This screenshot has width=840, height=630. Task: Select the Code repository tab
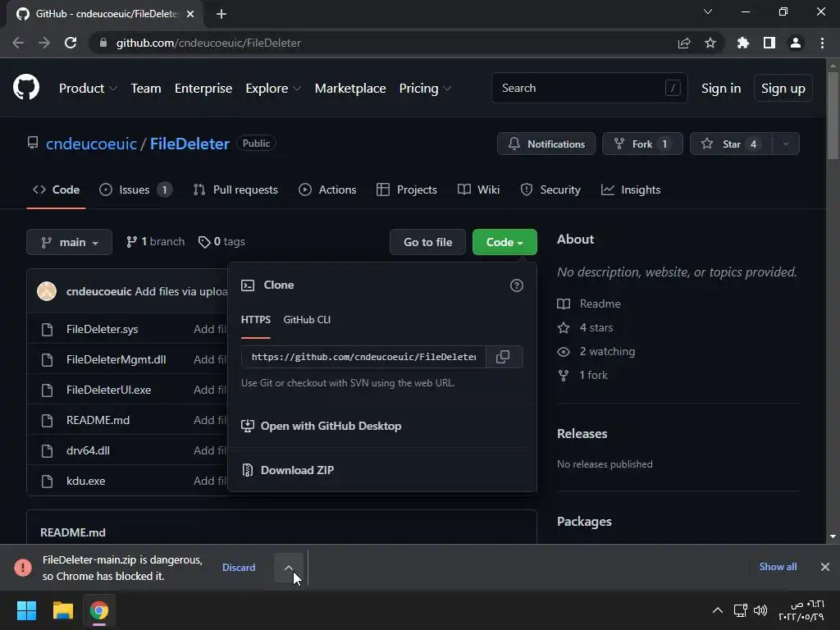(56, 189)
